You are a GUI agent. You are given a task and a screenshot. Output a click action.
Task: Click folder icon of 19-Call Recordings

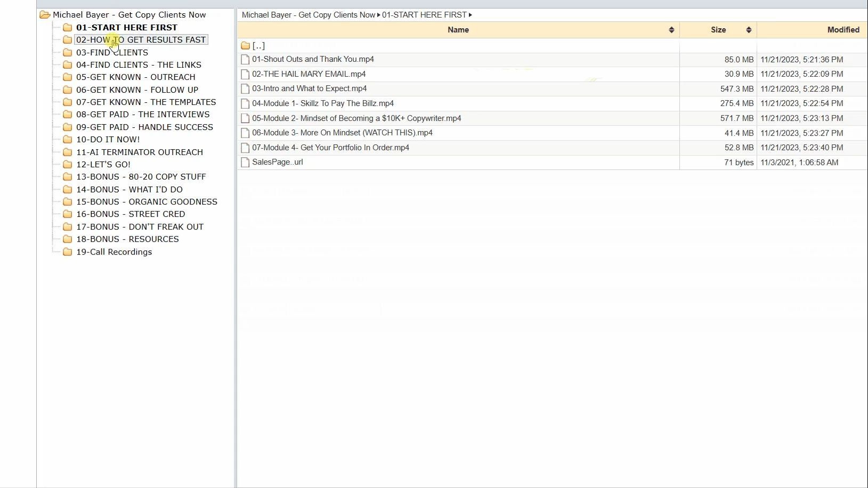coord(67,251)
